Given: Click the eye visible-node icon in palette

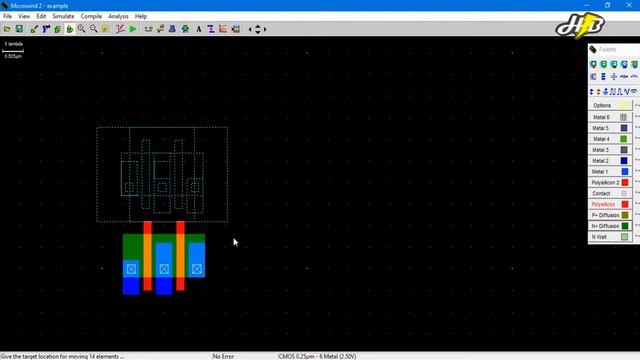Looking at the screenshot, I should [634, 92].
